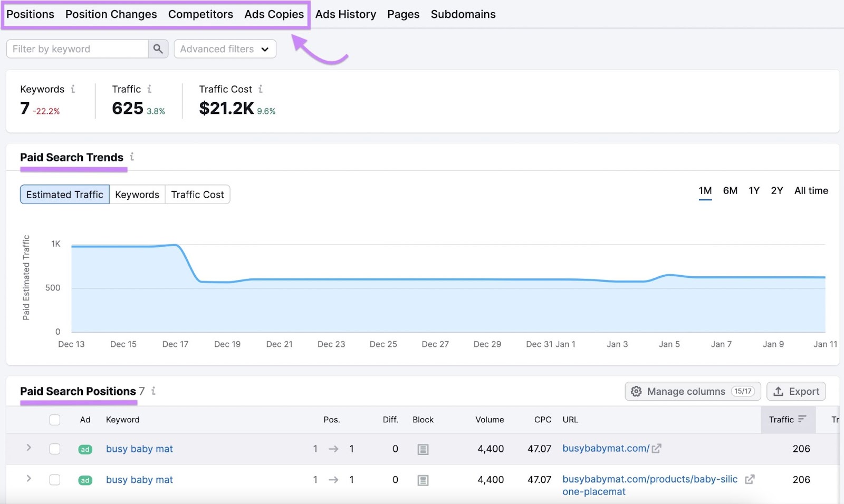The image size is (844, 504).
Task: Click the Export upload icon
Action: (779, 391)
